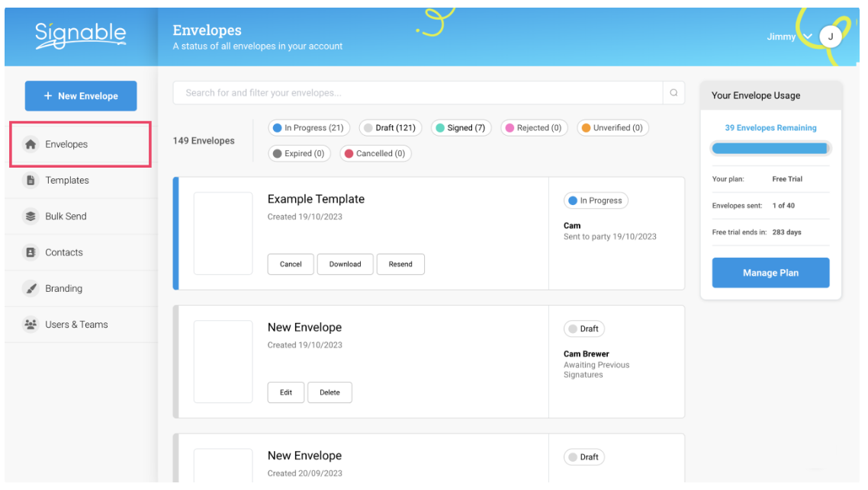Click the envelope usage progress bar

(x=770, y=148)
